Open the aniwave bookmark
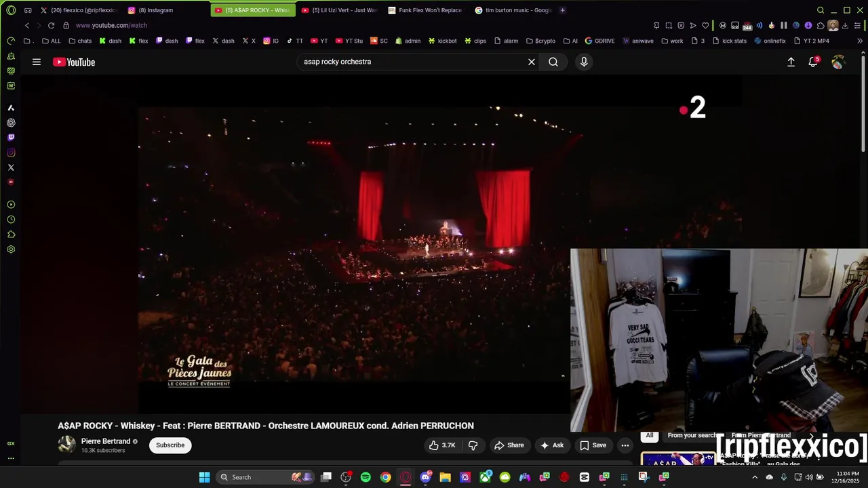This screenshot has height=488, width=868. pos(637,41)
